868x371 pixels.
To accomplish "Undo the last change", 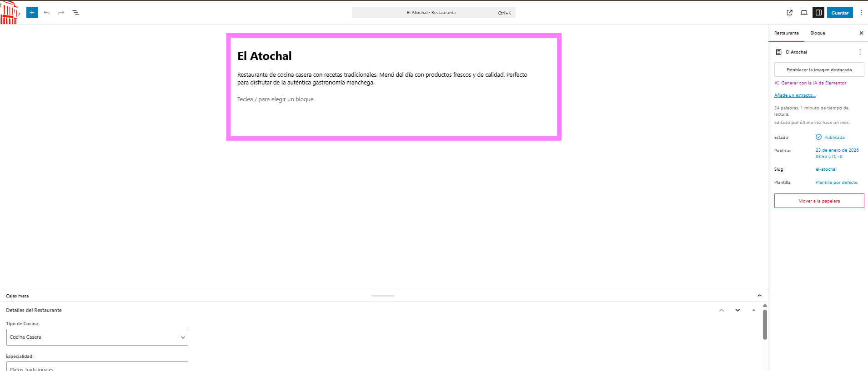I will (x=47, y=13).
